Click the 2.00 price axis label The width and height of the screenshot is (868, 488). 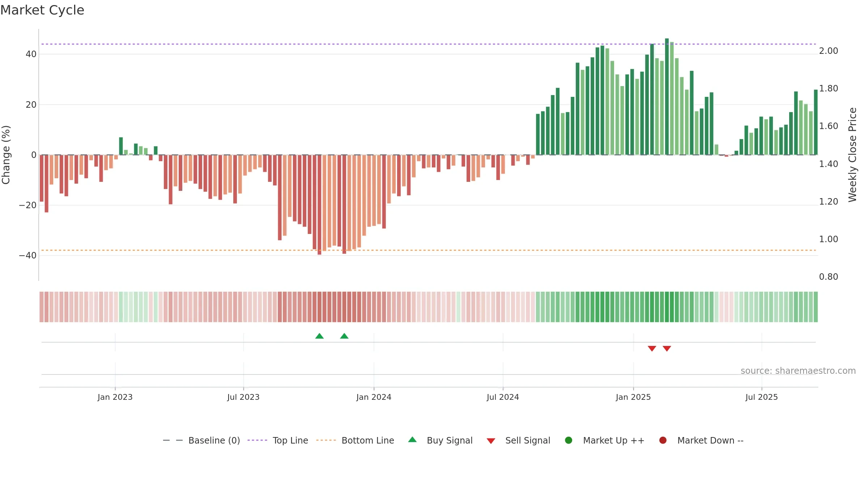click(x=829, y=51)
